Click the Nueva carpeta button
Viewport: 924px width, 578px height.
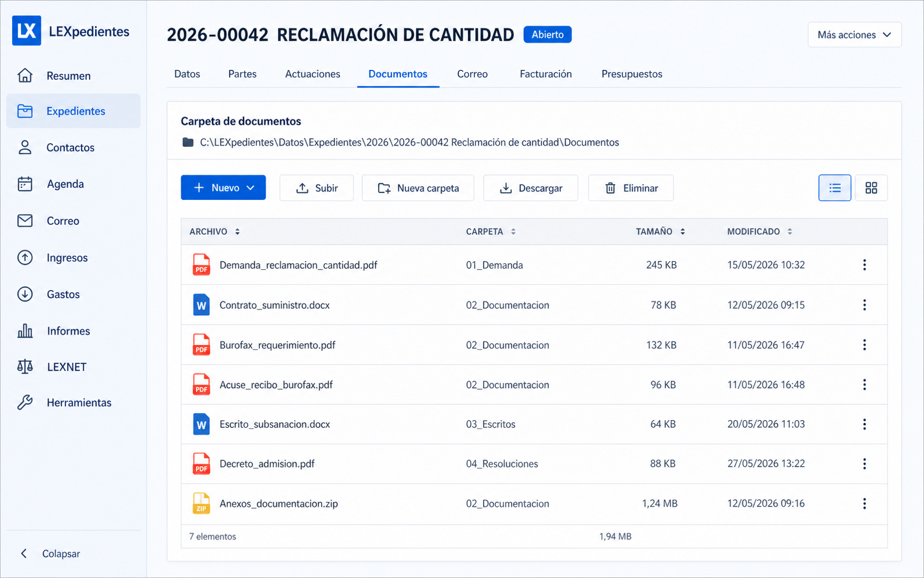pyautogui.click(x=418, y=188)
